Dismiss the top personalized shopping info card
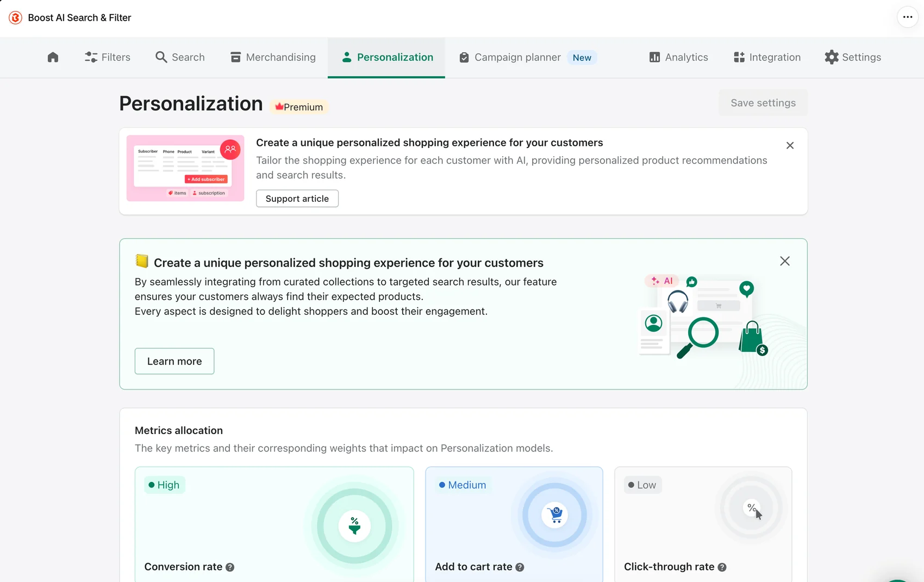Viewport: 924px width, 582px height. click(x=790, y=145)
